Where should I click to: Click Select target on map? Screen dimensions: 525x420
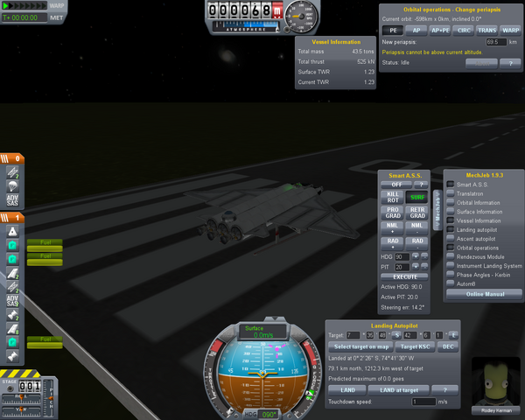click(360, 347)
